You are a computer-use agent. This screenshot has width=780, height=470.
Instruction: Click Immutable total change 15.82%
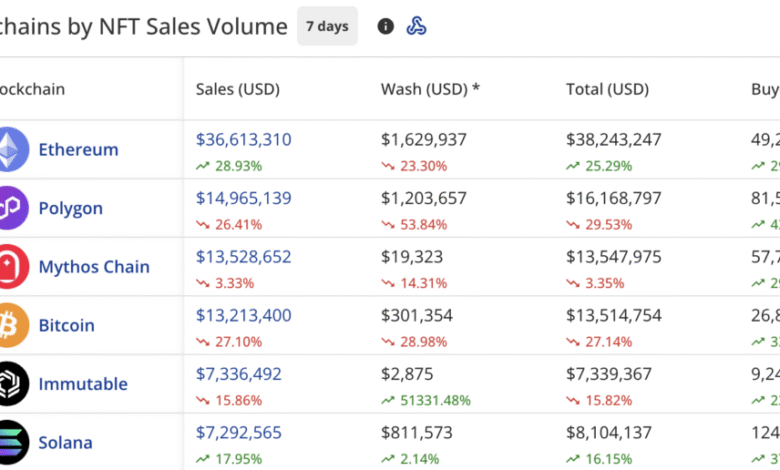(x=599, y=401)
